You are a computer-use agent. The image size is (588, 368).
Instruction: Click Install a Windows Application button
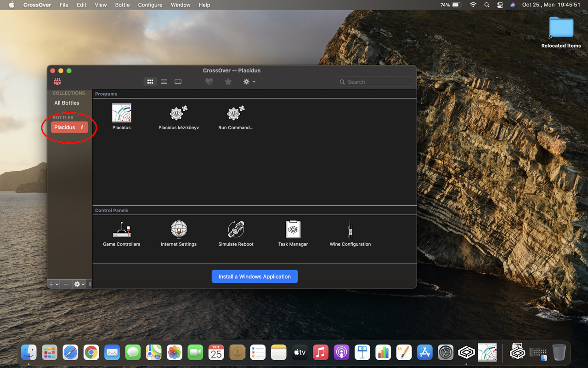(255, 276)
